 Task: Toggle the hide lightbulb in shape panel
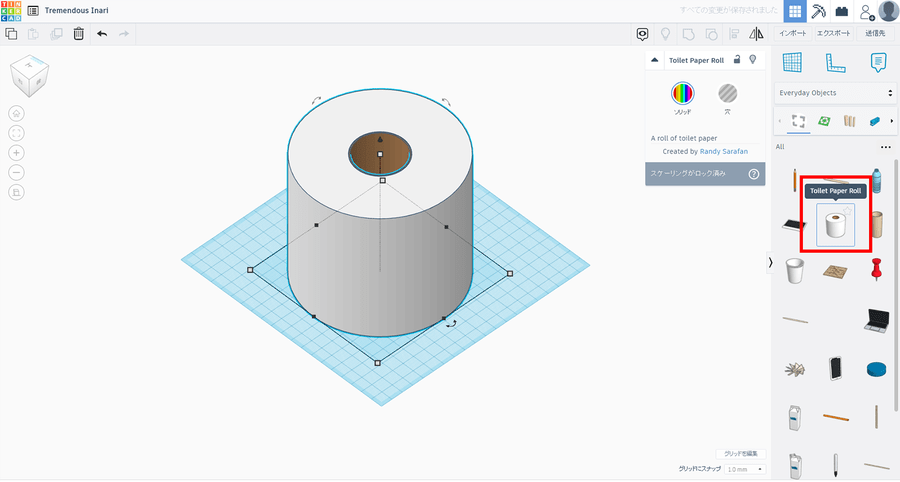click(x=753, y=60)
